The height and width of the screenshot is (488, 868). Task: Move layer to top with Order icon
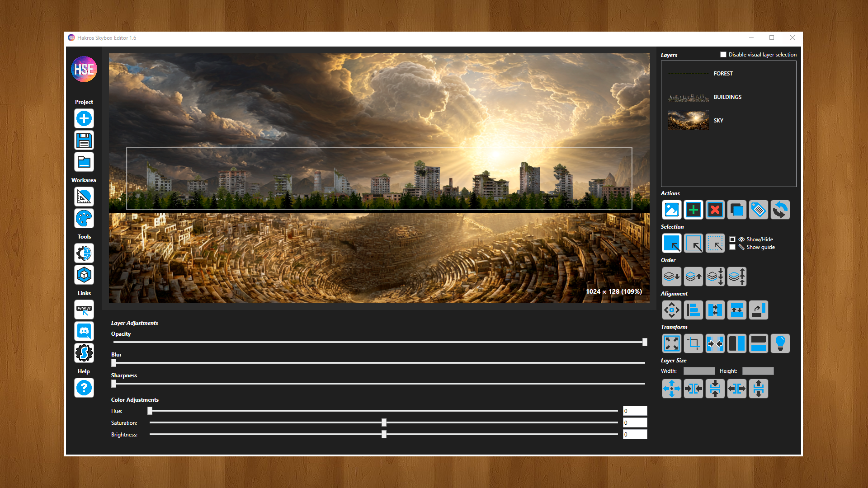coord(736,277)
